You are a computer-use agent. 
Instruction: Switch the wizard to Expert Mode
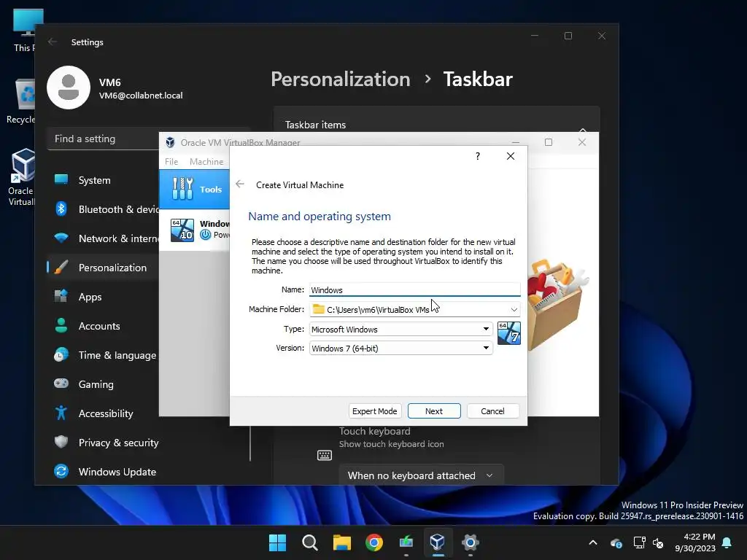[x=374, y=411]
